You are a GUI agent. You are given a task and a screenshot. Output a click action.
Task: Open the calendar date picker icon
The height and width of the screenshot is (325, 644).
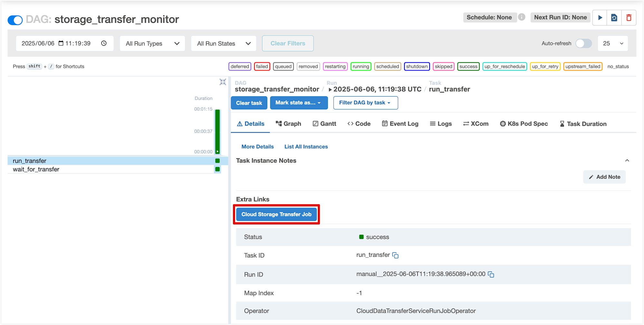(61, 43)
